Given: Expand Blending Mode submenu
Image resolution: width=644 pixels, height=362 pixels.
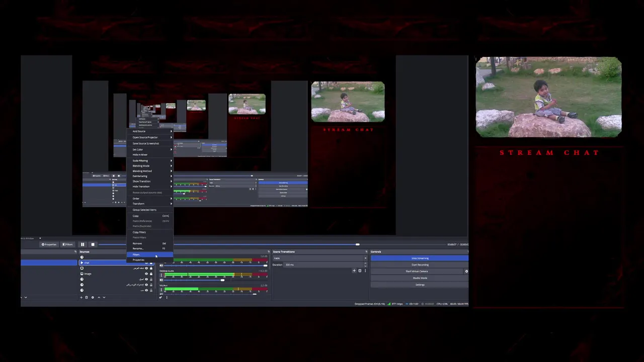Looking at the screenshot, I should click(150, 166).
